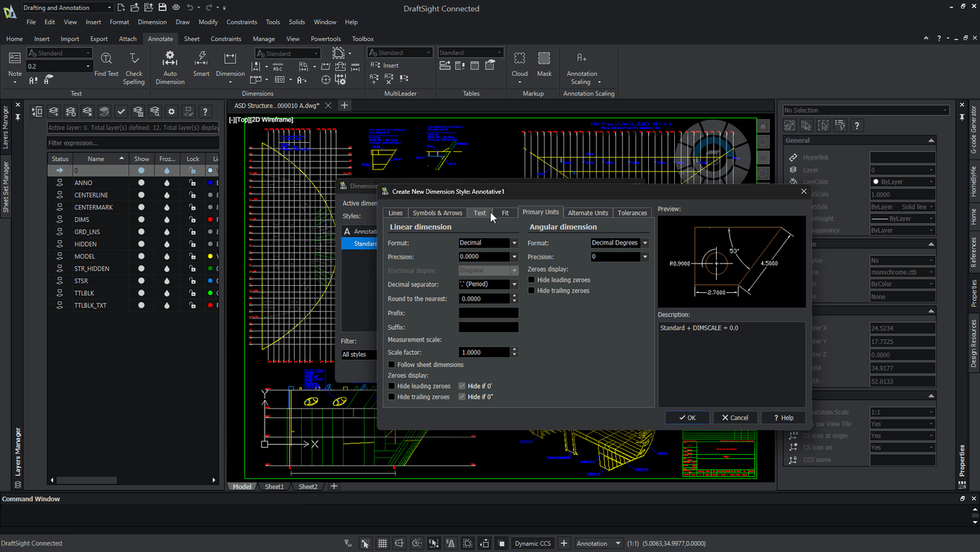Open the Layers Manager settings gear icon

(x=171, y=111)
